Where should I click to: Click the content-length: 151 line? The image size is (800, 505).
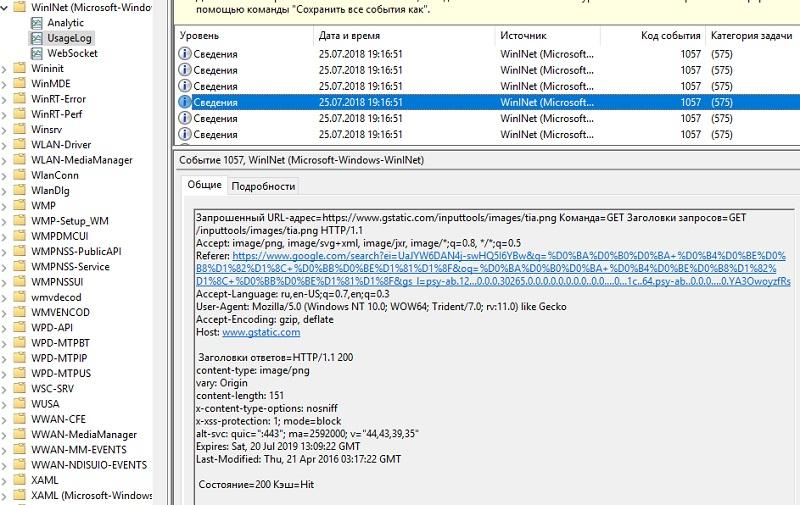point(240,395)
